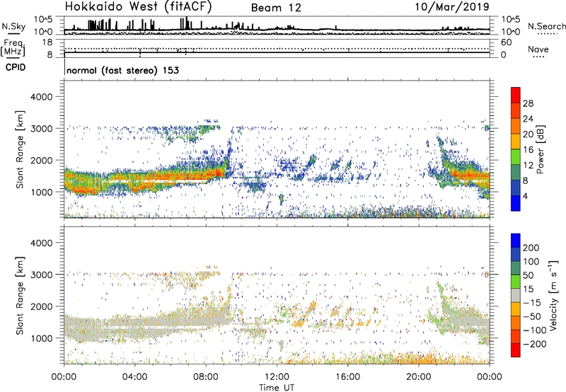Click the '100' tick on Velocity colorbar

[531, 261]
